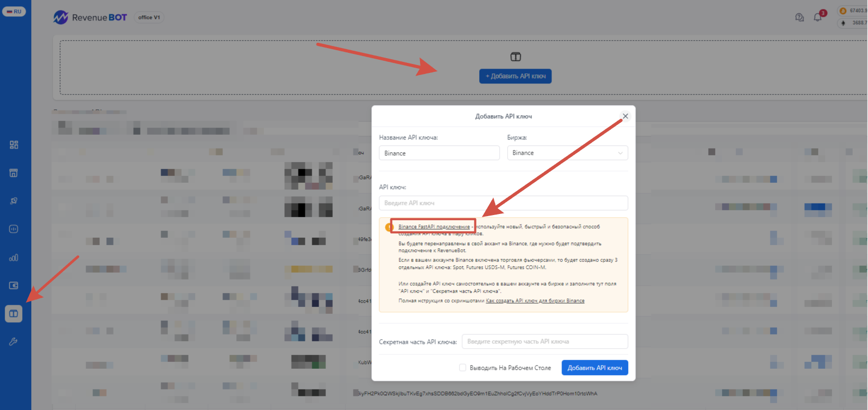868x410 pixels.
Task: Click the Ethereum price indicator in header
Action: point(853,23)
